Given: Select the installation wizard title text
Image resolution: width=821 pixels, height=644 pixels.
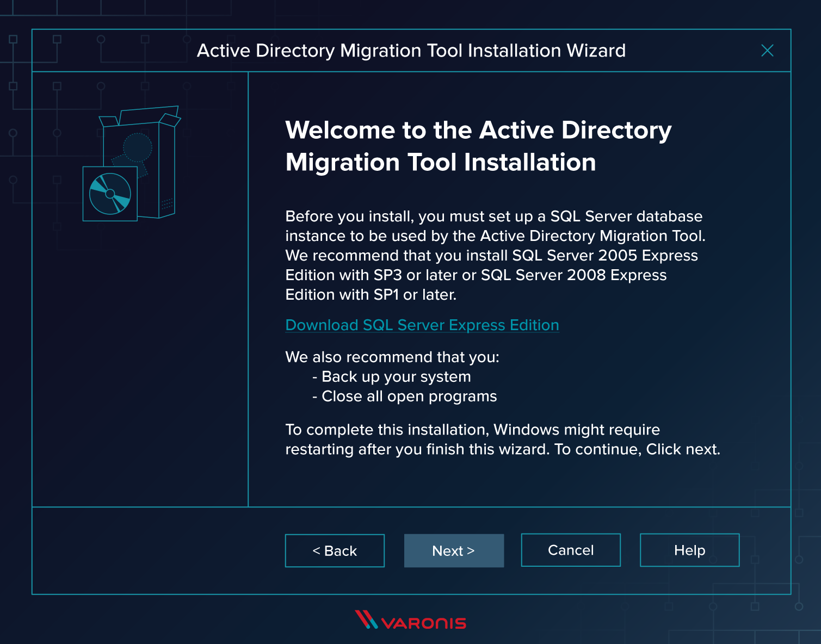Looking at the screenshot, I should pos(411,51).
